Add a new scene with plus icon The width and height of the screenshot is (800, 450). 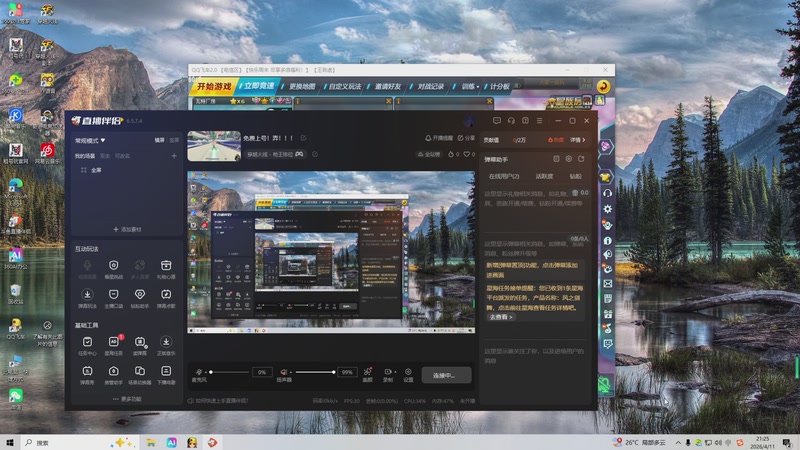pos(174,156)
